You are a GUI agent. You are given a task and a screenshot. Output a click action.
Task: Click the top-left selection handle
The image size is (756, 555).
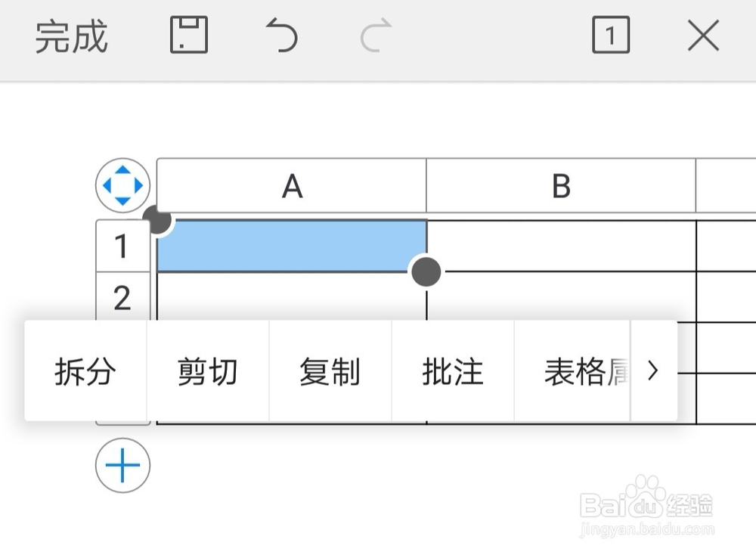click(158, 220)
